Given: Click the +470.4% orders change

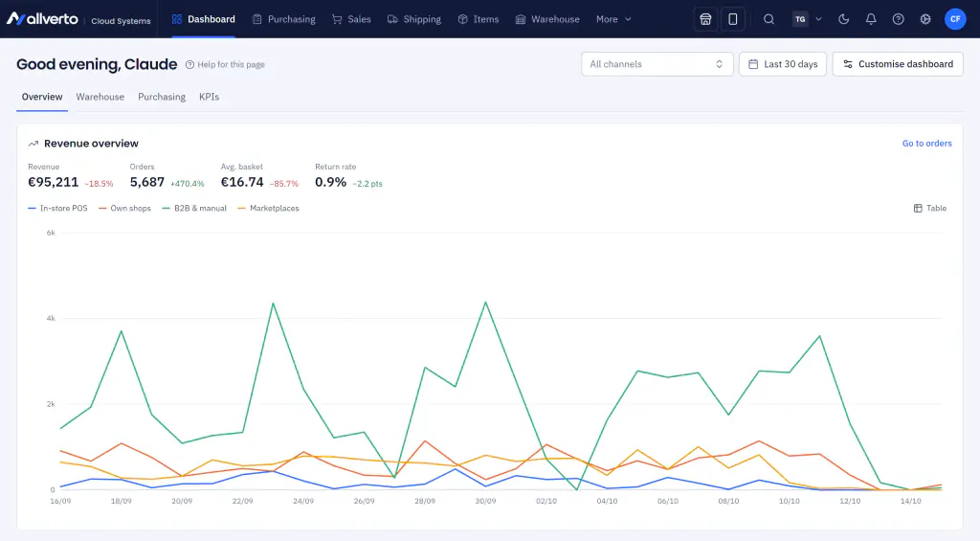Looking at the screenshot, I should click(188, 184).
